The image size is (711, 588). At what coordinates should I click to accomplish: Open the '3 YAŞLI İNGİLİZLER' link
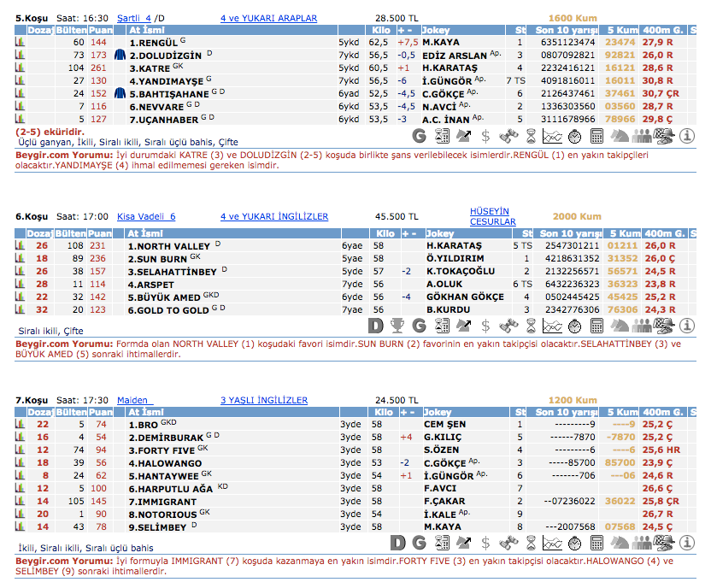click(263, 400)
